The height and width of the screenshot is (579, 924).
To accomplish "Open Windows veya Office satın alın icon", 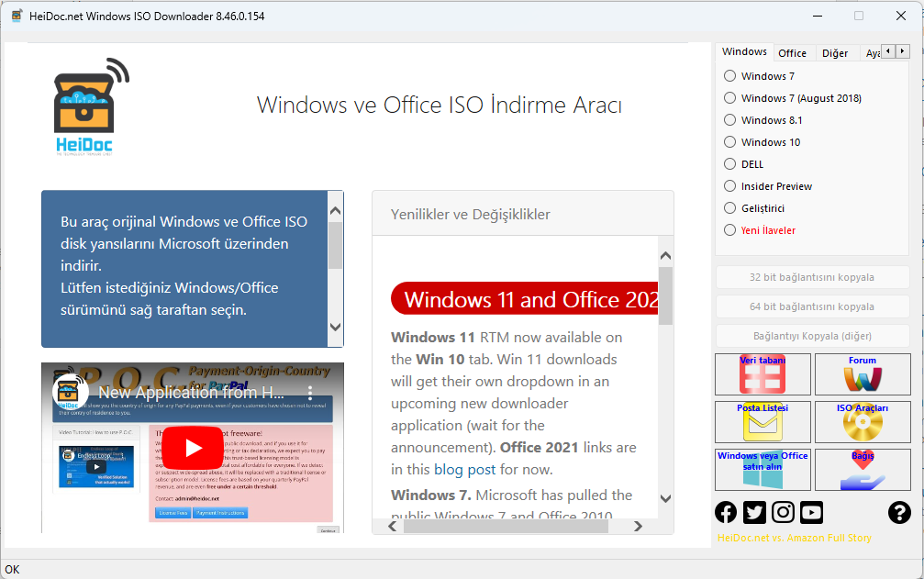I will tap(763, 470).
